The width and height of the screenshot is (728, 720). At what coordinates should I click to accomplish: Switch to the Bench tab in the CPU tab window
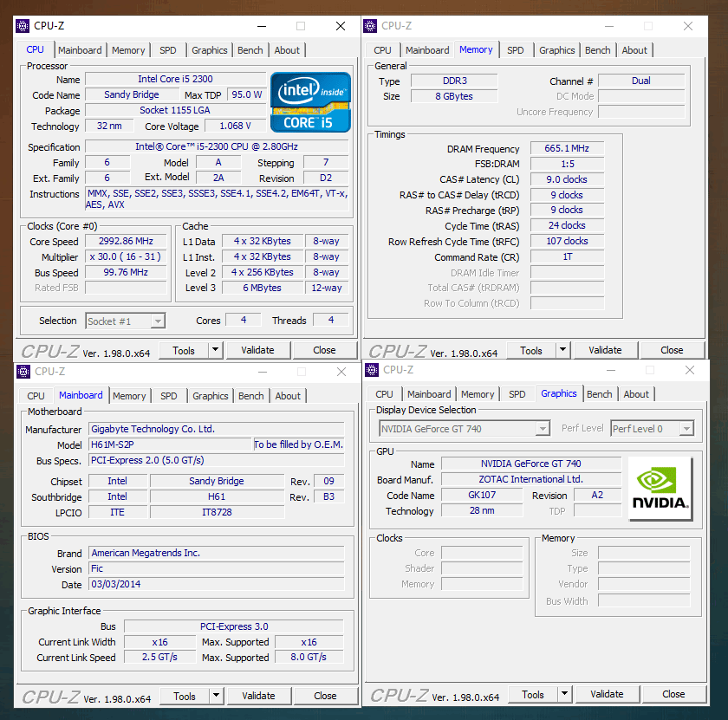[x=250, y=50]
